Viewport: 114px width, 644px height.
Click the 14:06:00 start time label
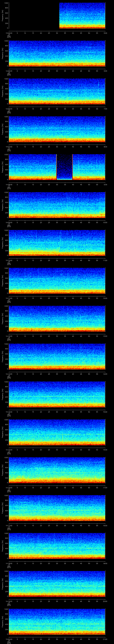(9, 109)
